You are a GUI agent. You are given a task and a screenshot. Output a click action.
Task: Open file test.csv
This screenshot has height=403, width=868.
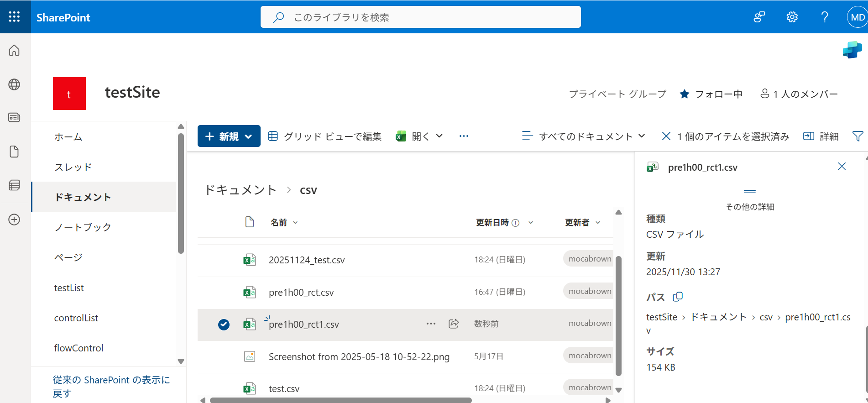(284, 389)
